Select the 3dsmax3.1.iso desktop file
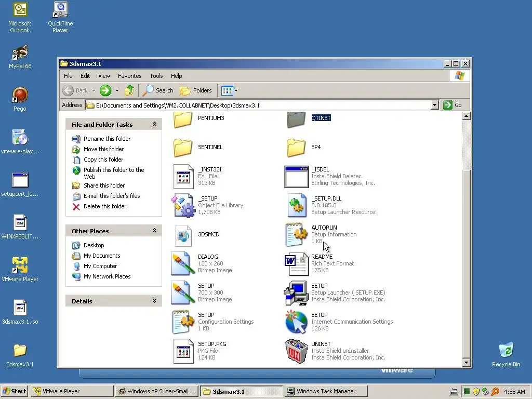 (20, 312)
